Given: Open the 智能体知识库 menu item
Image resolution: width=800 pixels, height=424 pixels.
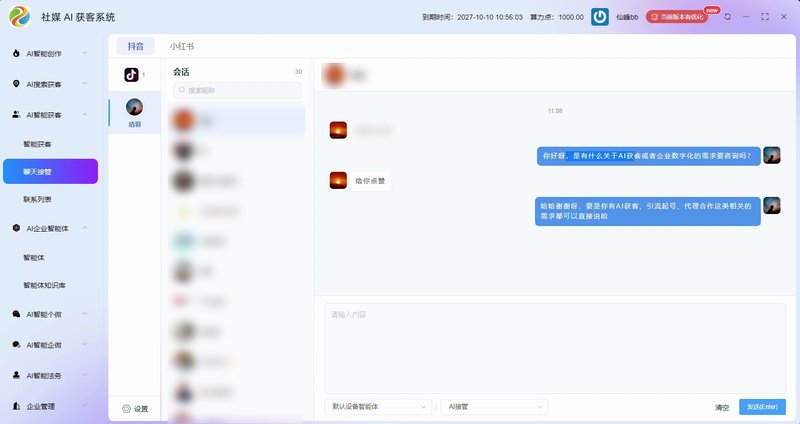Looking at the screenshot, I should coord(44,285).
